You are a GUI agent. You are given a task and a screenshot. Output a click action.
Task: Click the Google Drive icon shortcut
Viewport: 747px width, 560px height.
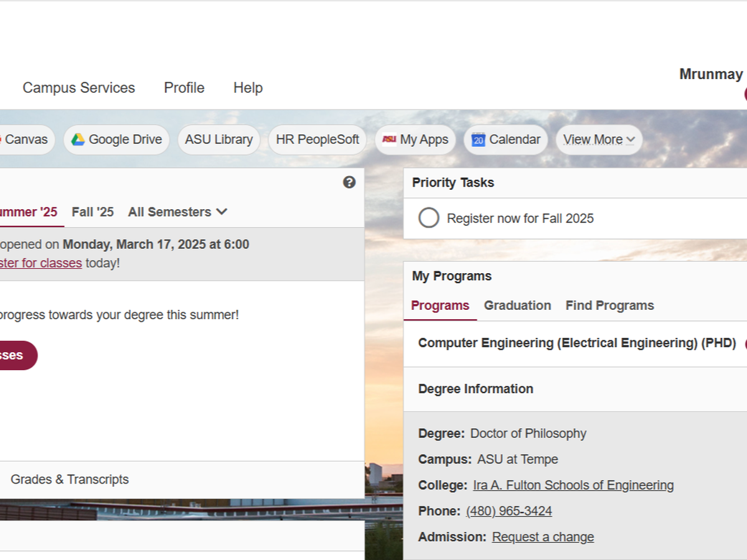click(78, 139)
